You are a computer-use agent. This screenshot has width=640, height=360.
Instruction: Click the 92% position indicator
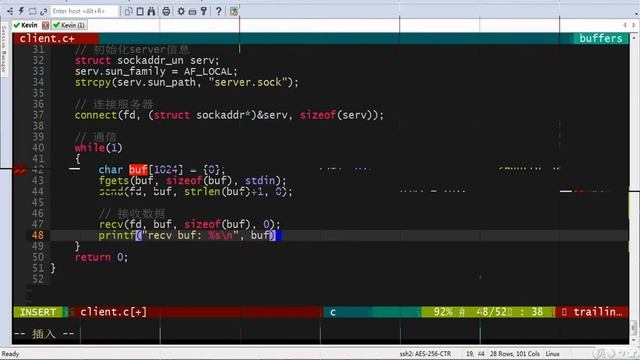tap(443, 312)
